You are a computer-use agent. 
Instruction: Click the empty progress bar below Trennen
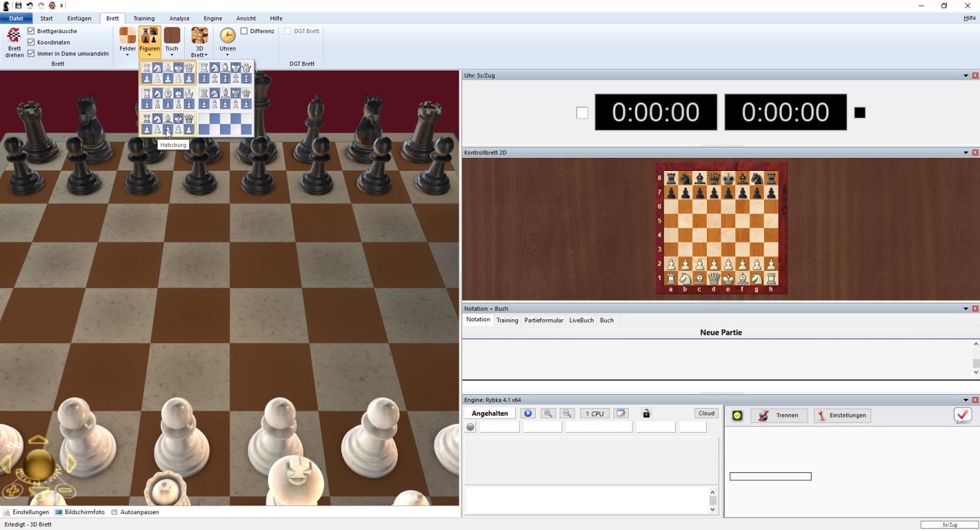click(770, 476)
